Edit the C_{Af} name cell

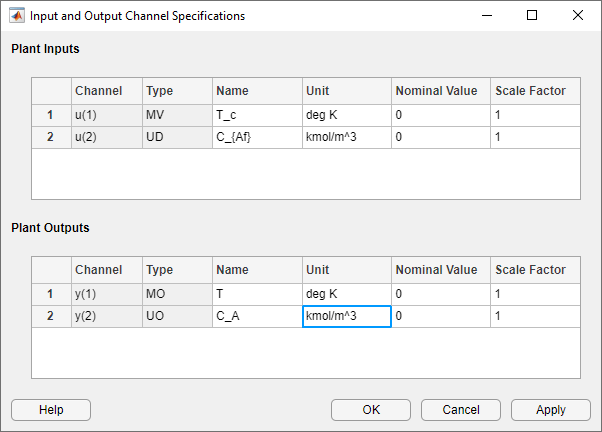[x=257, y=137]
